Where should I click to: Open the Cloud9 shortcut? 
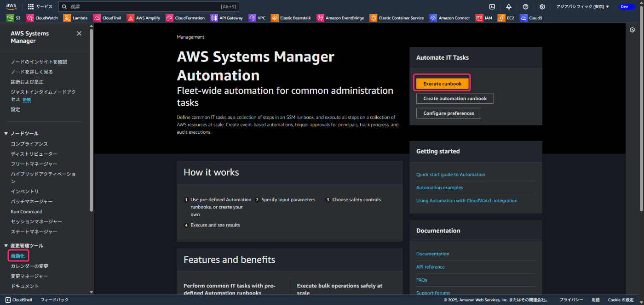coord(531,18)
